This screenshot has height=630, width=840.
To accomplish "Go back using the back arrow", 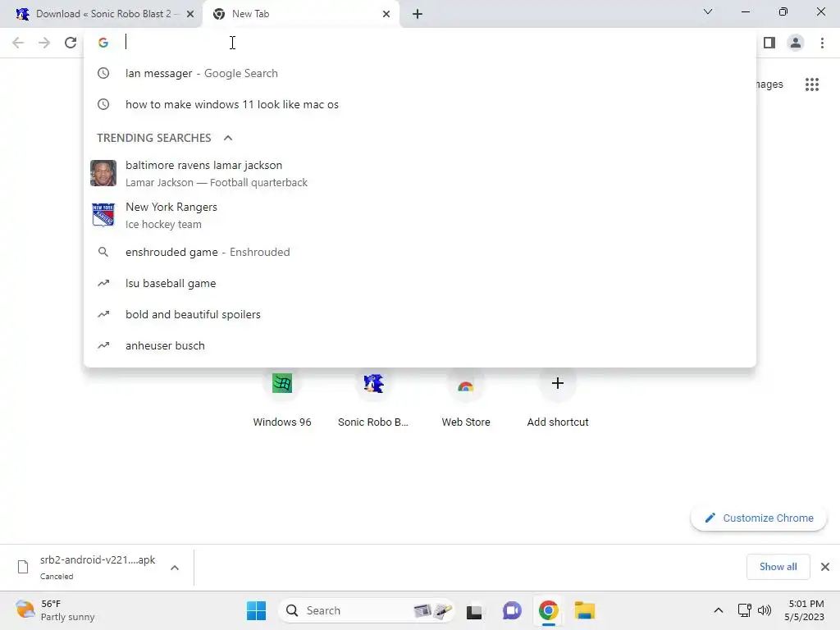I will click(18, 43).
